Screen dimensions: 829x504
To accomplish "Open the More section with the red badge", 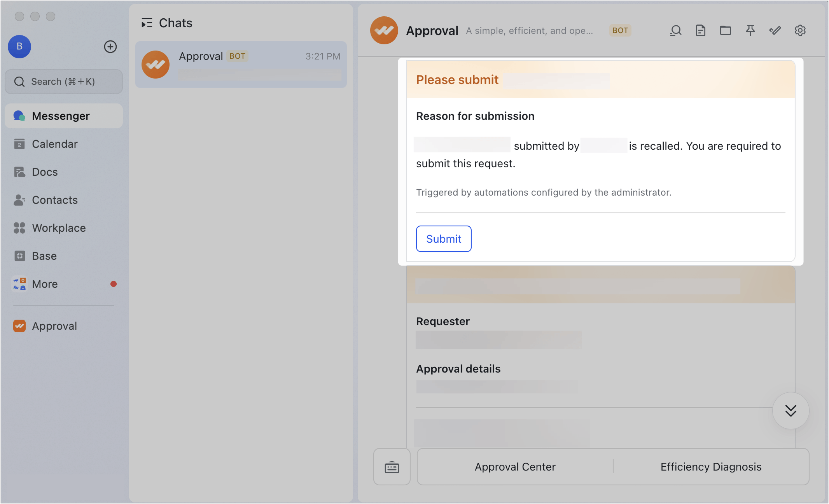I will pyautogui.click(x=44, y=284).
